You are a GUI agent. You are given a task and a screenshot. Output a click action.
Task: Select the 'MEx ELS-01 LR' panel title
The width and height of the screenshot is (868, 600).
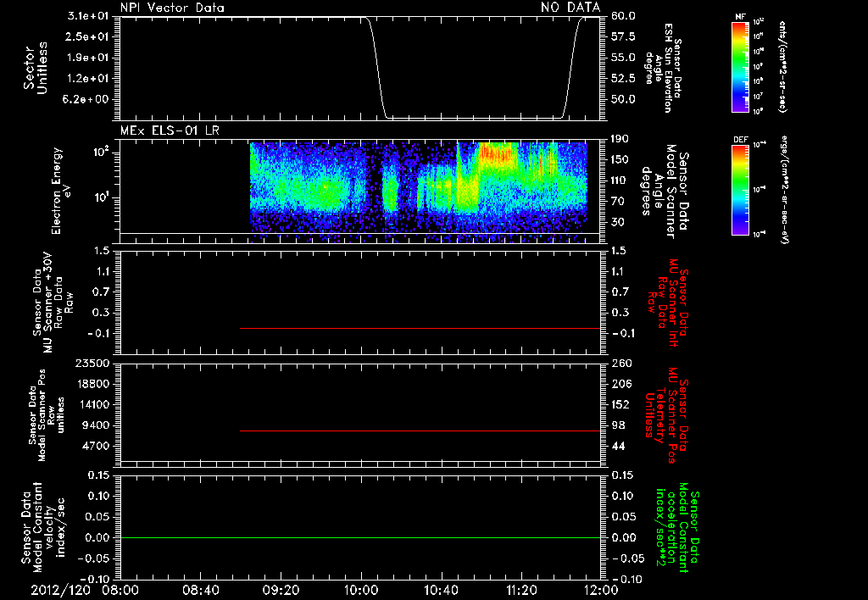170,131
